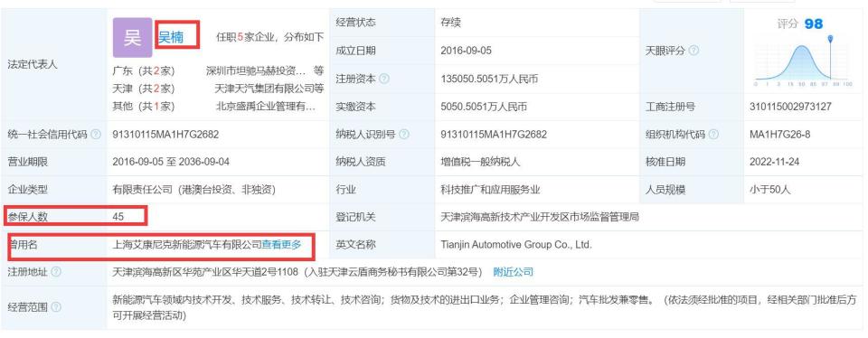Select paid-in capital 5050.5051万人民币
Image resolution: width=868 pixels, height=338 pixels.
[483, 107]
